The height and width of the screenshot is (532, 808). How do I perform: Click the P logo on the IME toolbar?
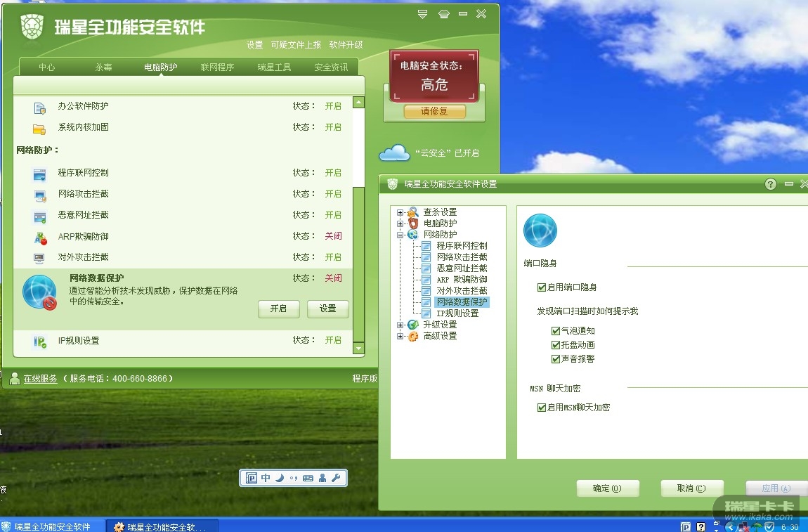[x=252, y=478]
